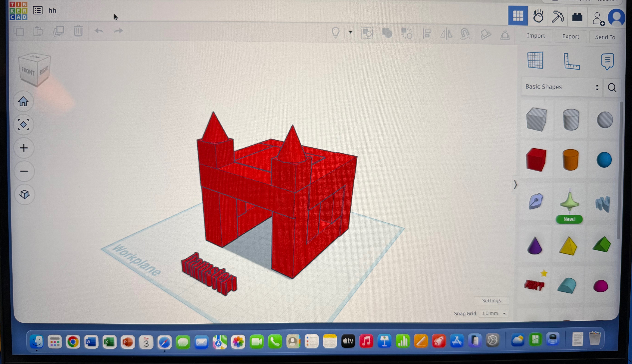The width and height of the screenshot is (632, 364).
Task: Toggle show all hidden lightbulb icon
Action: click(336, 32)
